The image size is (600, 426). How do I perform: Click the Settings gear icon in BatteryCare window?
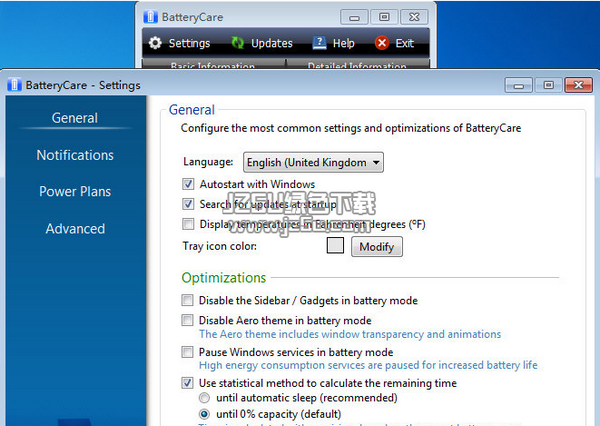(155, 43)
